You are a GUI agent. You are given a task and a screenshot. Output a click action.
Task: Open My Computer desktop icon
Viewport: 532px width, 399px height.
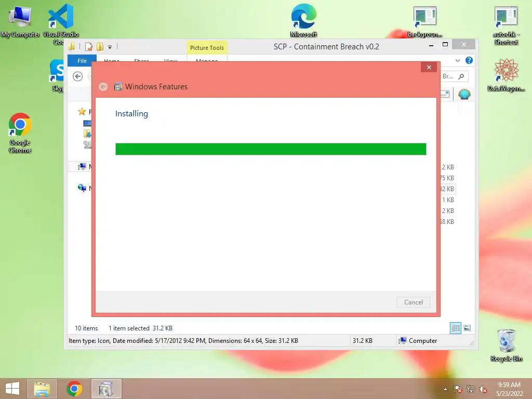tap(20, 21)
